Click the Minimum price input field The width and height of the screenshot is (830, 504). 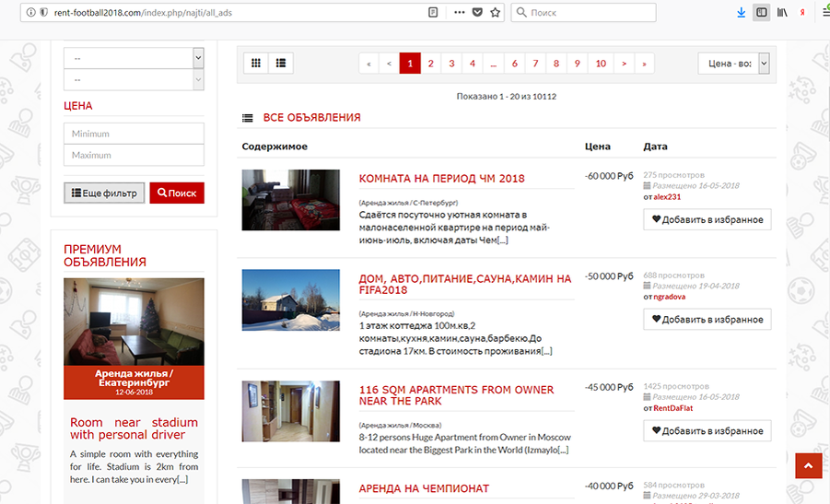coord(134,134)
